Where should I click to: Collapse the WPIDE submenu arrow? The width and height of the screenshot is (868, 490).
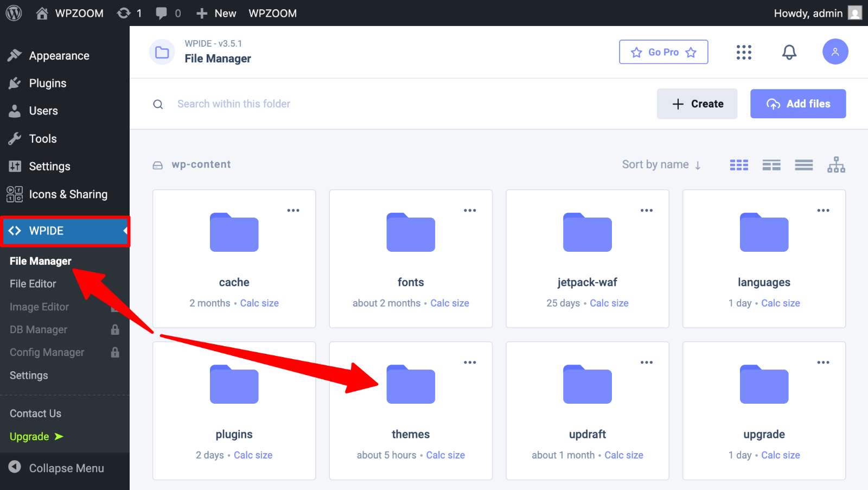(x=124, y=231)
